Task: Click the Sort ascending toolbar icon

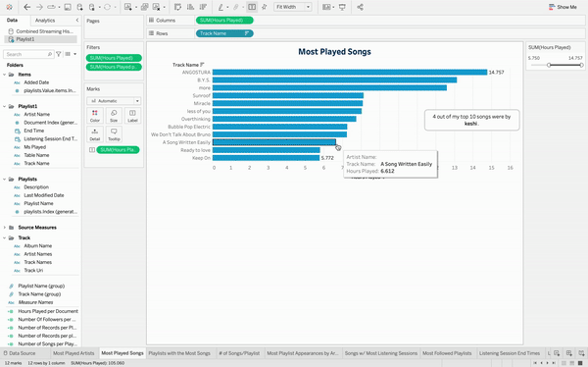Action: coord(190,7)
